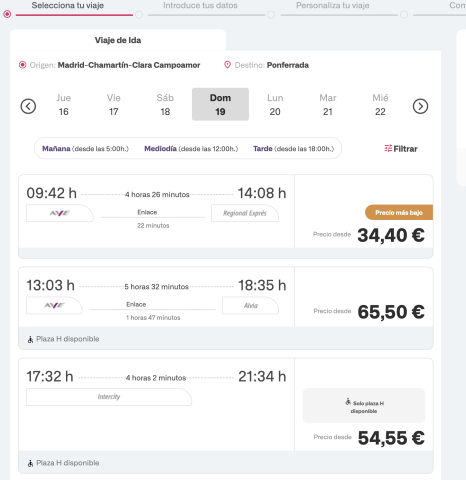The width and height of the screenshot is (466, 480).
Task: Choose the 34,40 € fare
Action: click(x=391, y=235)
